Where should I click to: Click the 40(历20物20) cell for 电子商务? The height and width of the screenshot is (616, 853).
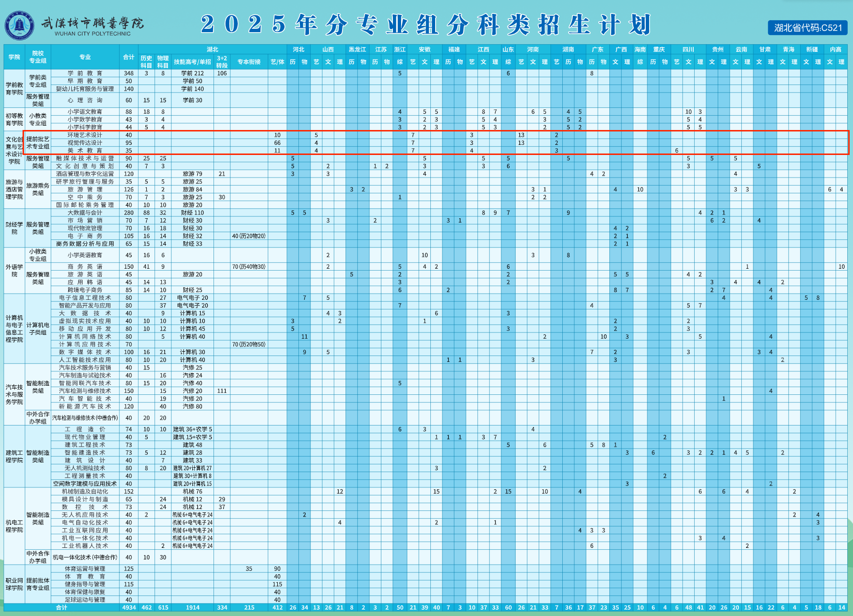coord(249,236)
